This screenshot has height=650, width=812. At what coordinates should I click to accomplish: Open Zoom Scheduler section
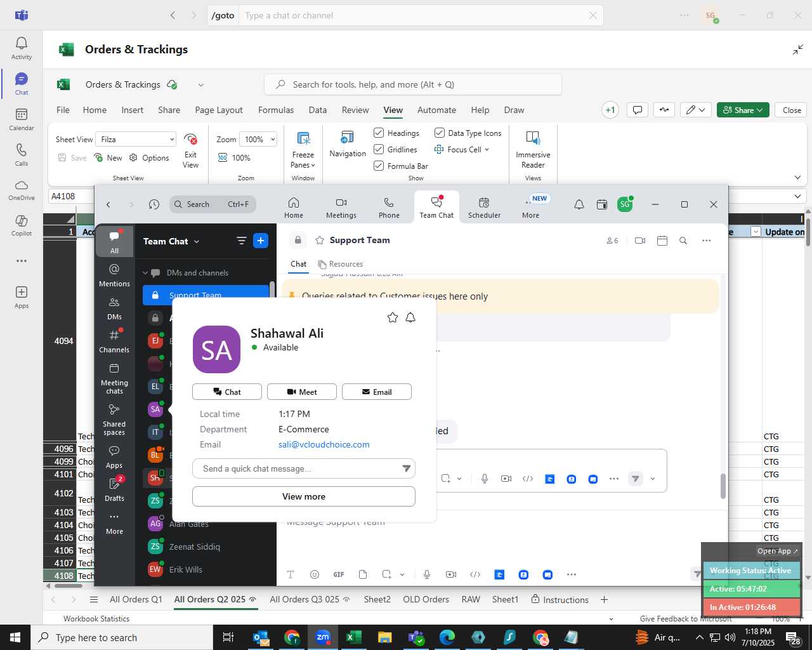(x=484, y=208)
